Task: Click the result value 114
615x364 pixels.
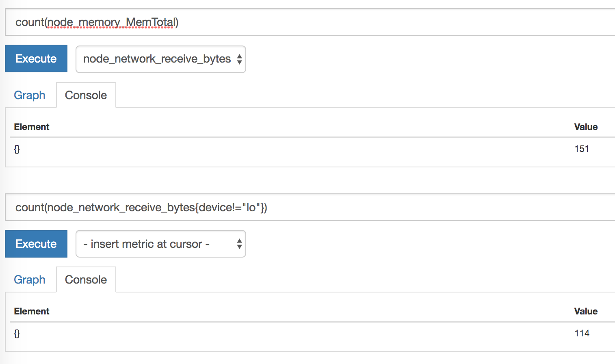Action: click(x=582, y=334)
